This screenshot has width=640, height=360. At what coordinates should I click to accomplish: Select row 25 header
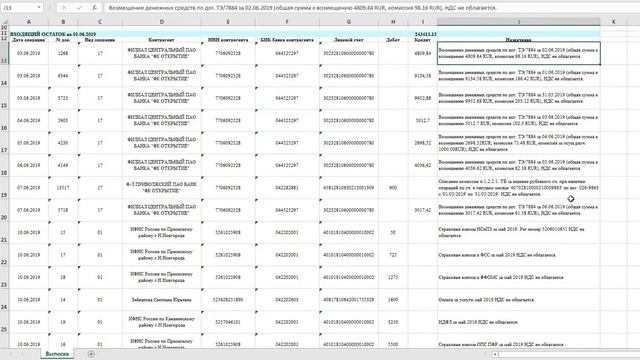click(4, 322)
